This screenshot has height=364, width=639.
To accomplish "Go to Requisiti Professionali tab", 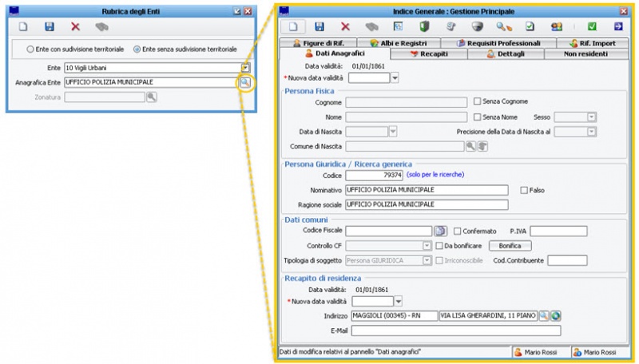I will click(x=498, y=43).
